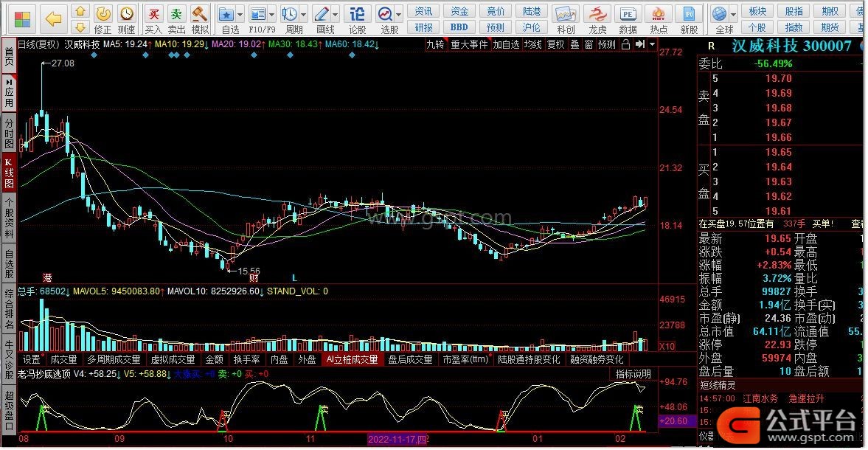The image size is (868, 450).
Task: Toggle 均线 moving averages display
Action: click(532, 44)
